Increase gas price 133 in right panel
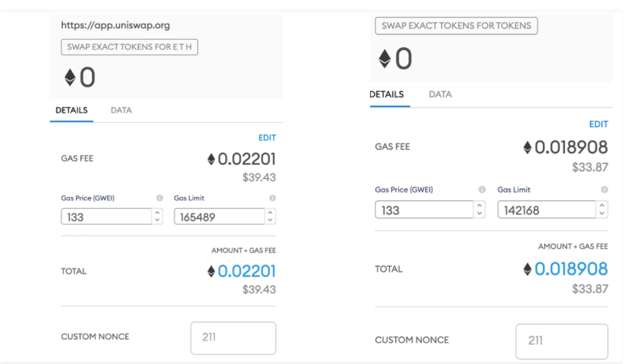The image size is (625, 364). pyautogui.click(x=480, y=205)
